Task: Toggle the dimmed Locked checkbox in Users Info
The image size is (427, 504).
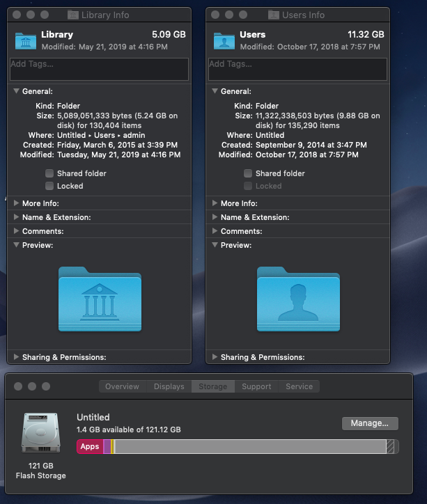Action: (247, 186)
